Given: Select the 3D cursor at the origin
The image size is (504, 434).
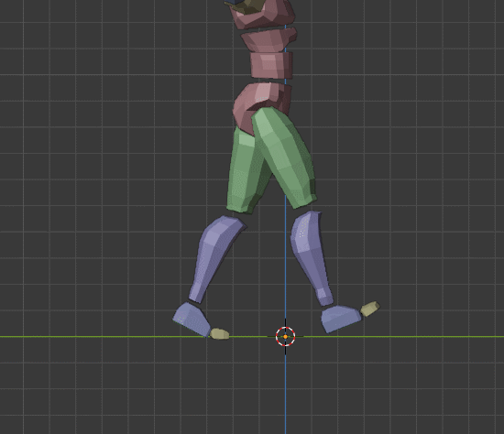Looking at the screenshot, I should (285, 336).
